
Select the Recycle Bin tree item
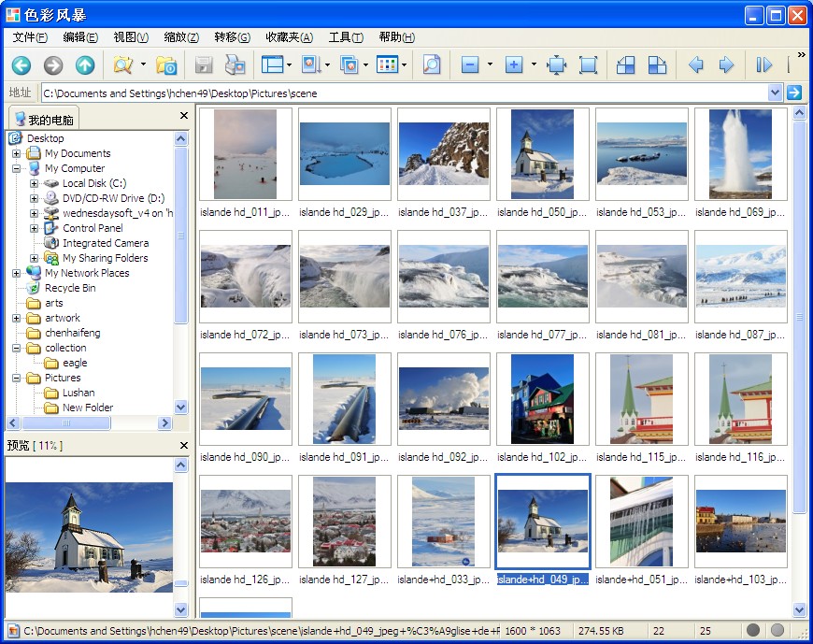tap(70, 288)
